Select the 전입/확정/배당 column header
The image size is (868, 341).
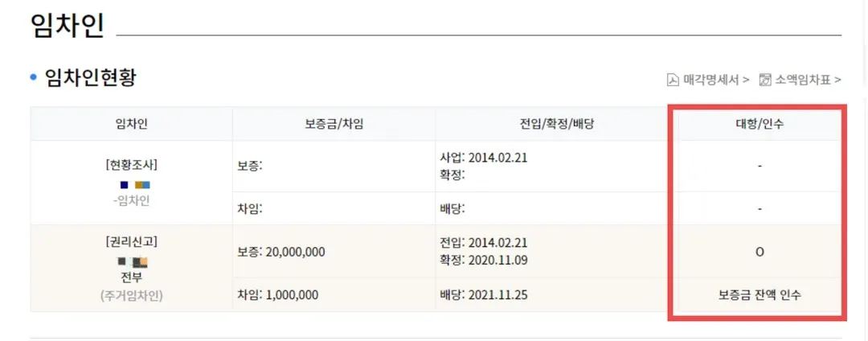pyautogui.click(x=558, y=124)
